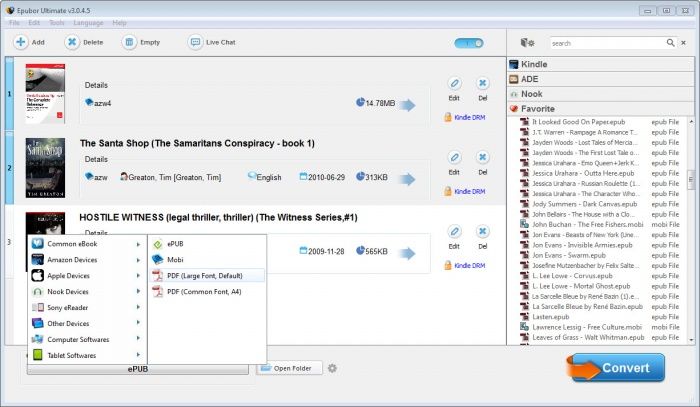
Task: Click the Favorite list scrollbar down arrow
Action: pyautogui.click(x=692, y=340)
